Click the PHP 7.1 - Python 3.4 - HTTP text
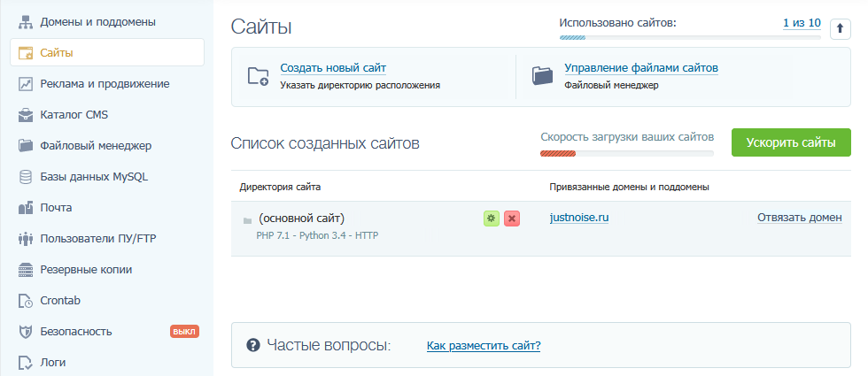868x376 pixels. click(317, 235)
